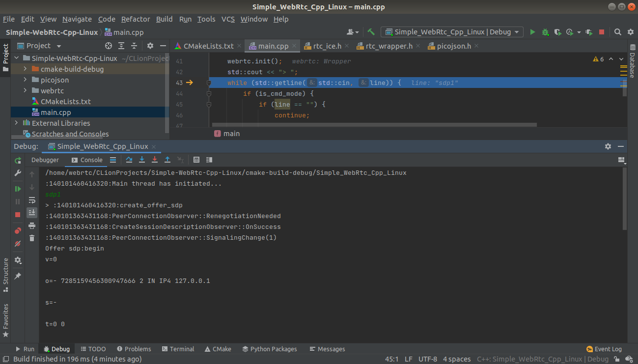Expand all in the Project panel

[121, 46]
